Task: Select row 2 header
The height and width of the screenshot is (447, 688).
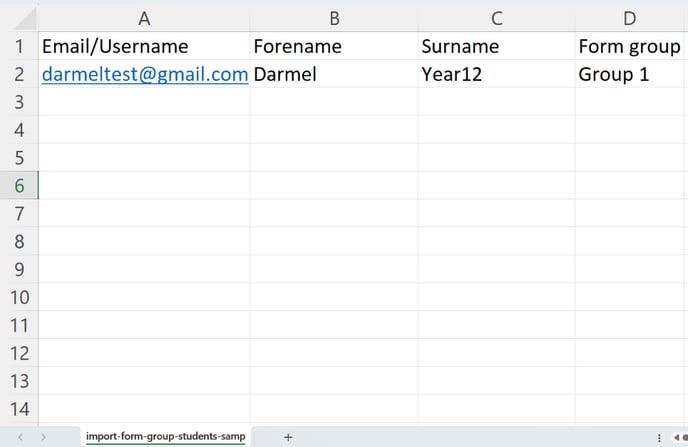Action: pos(19,74)
